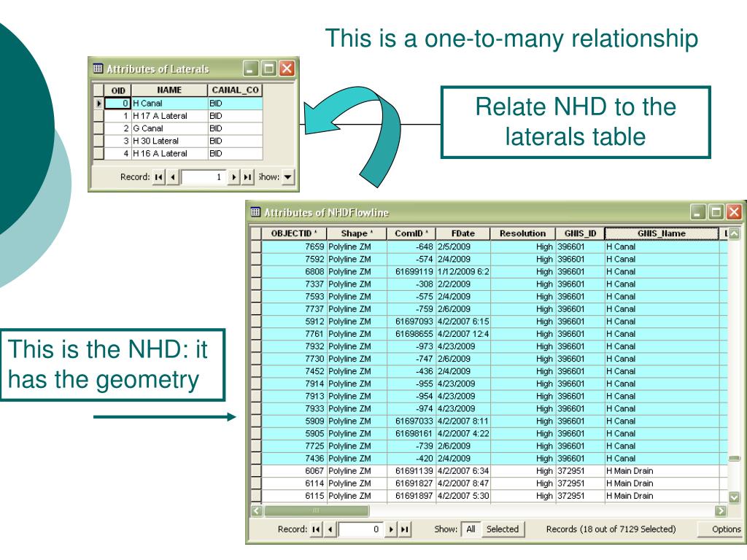Click FDate 2/2/2009 cell

point(463,284)
